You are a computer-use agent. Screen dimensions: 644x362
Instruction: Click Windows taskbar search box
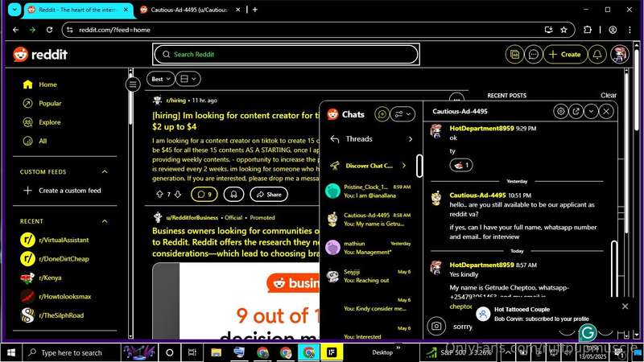click(x=71, y=352)
